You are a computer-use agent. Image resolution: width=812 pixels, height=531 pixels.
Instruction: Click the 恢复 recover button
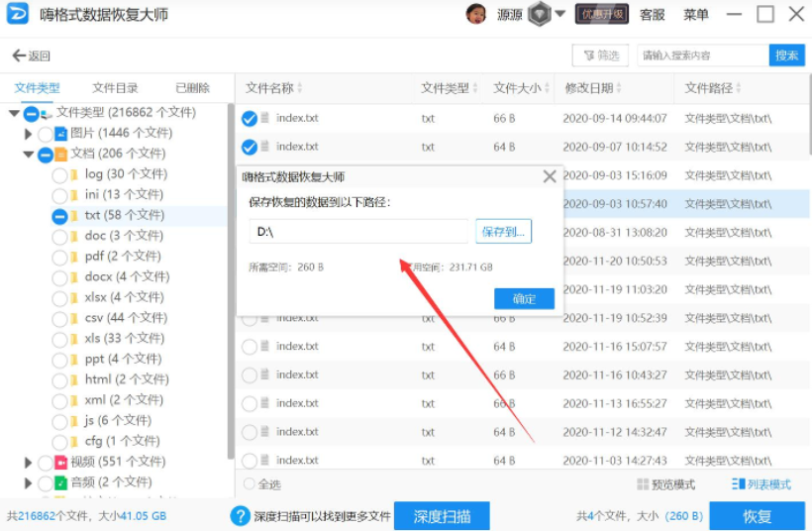[758, 516]
